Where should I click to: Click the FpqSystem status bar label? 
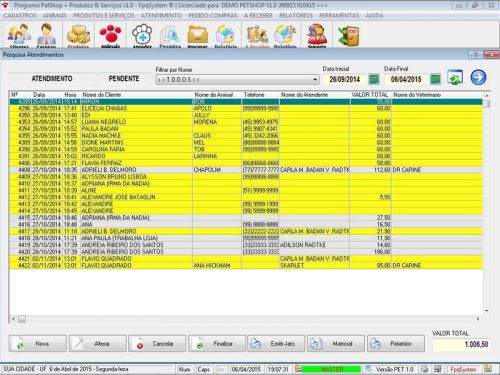click(463, 369)
